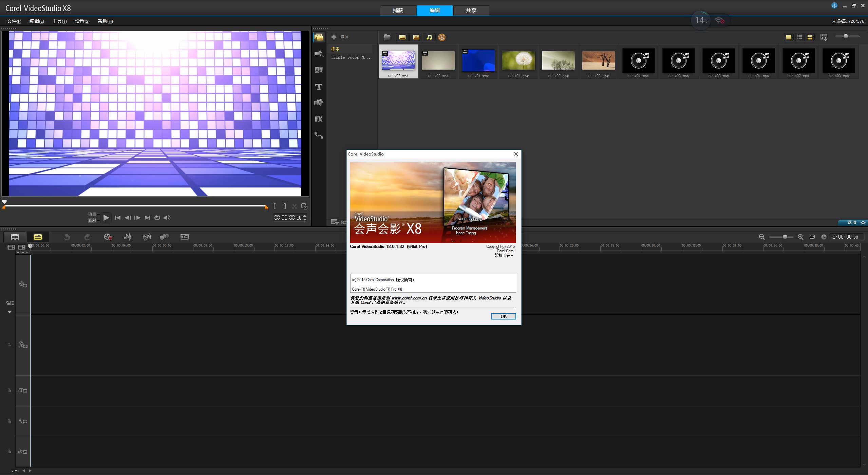Click OK in the About dialog
Image resolution: width=868 pixels, height=475 pixels.
click(x=503, y=316)
